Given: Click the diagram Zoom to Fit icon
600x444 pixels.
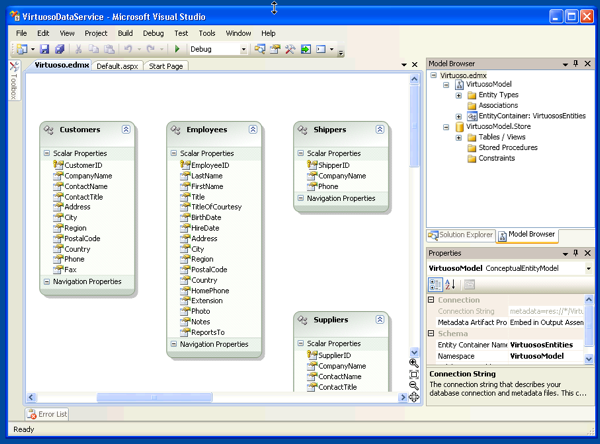Looking at the screenshot, I should pyautogui.click(x=414, y=374).
